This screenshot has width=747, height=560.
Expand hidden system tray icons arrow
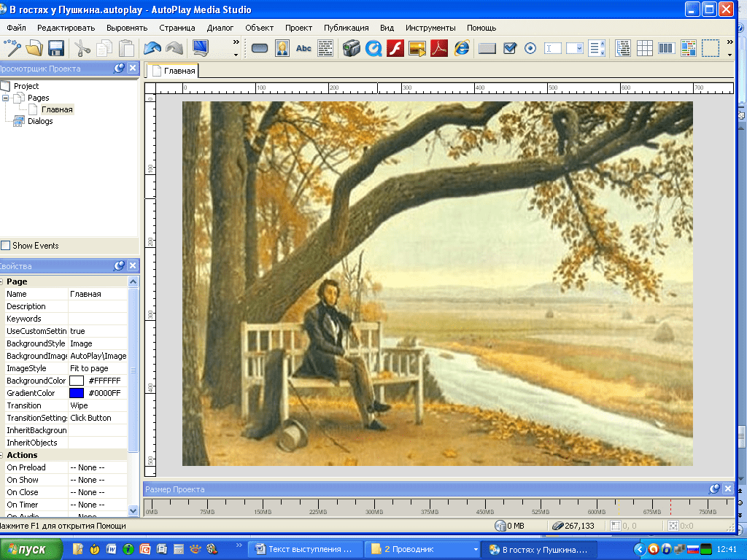(639, 549)
